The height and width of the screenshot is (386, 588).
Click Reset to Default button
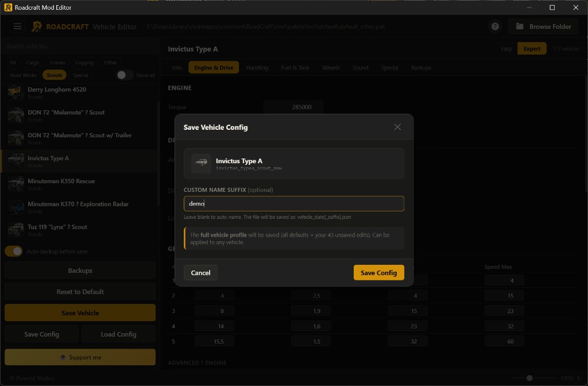[x=80, y=291]
